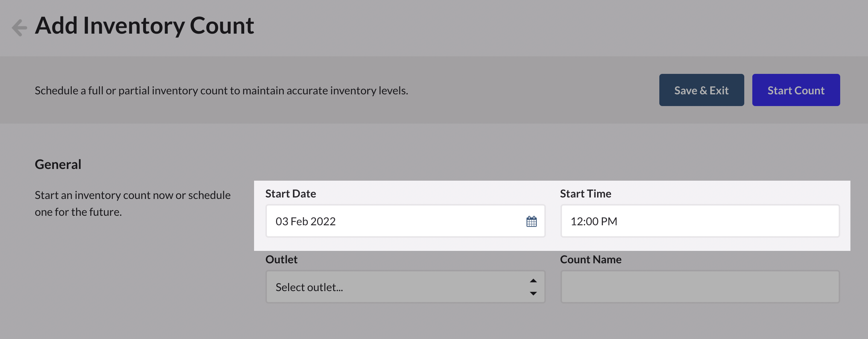Tap the decrement arrow on Select outlet
Viewport: 868px width, 339px height.
533,293
